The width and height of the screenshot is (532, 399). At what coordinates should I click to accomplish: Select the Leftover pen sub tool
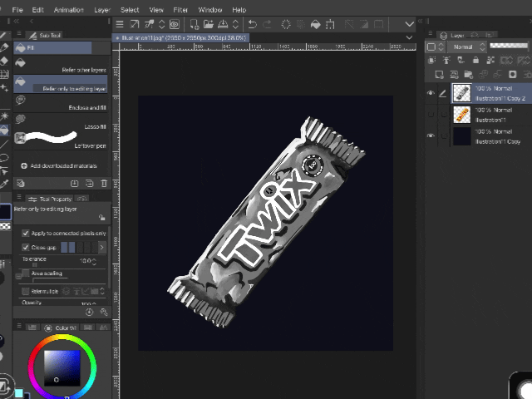(x=61, y=140)
